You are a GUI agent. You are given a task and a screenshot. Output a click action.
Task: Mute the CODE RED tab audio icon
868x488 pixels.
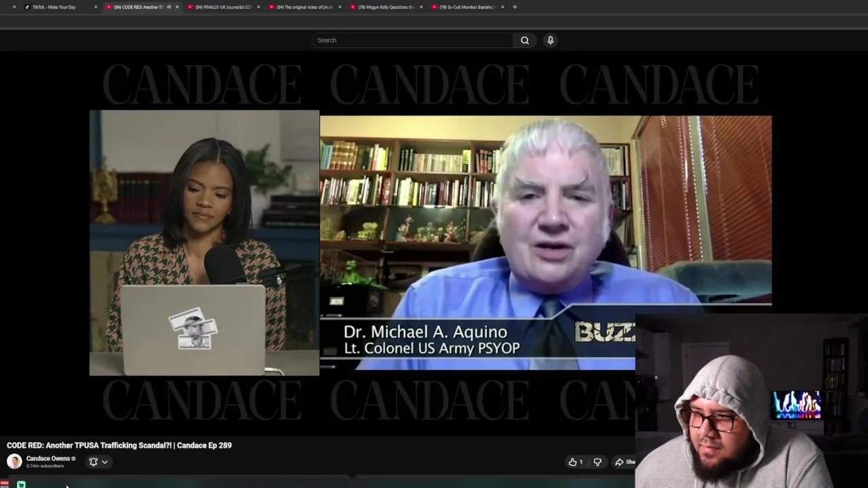(169, 7)
